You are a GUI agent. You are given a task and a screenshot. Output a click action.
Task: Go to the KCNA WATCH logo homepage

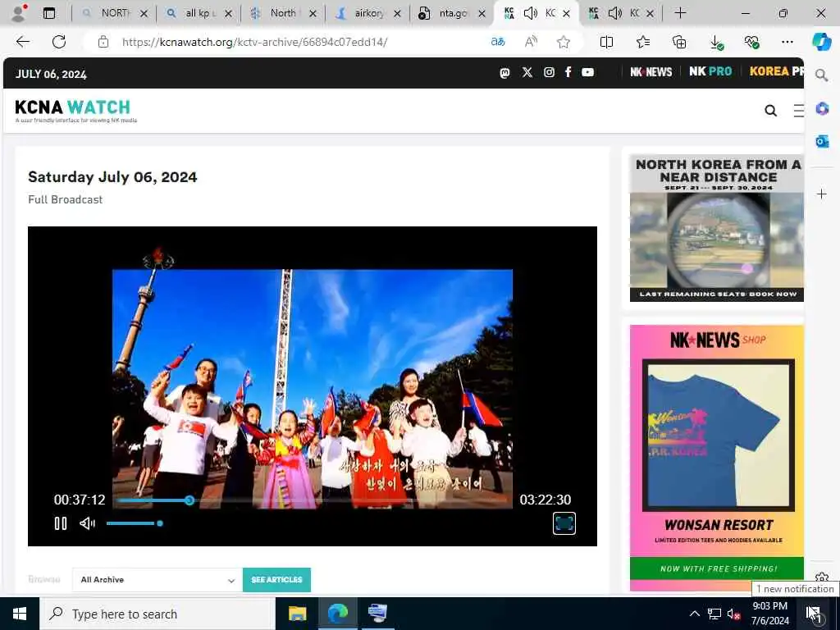75,111
